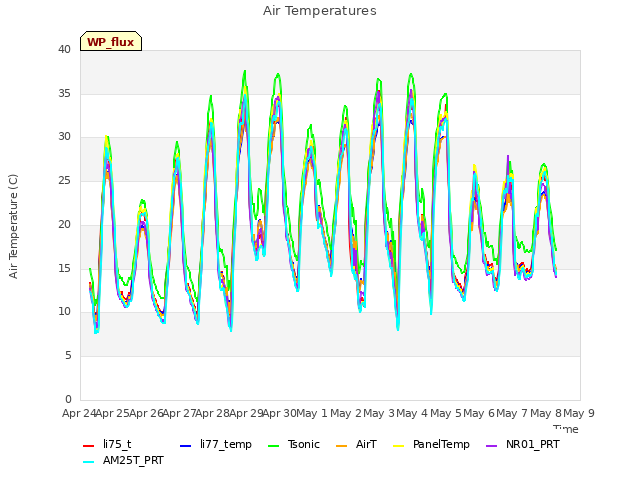This screenshot has height=480, width=640.
Task: Click the 35 y-axis tick label
Action: pyautogui.click(x=64, y=93)
